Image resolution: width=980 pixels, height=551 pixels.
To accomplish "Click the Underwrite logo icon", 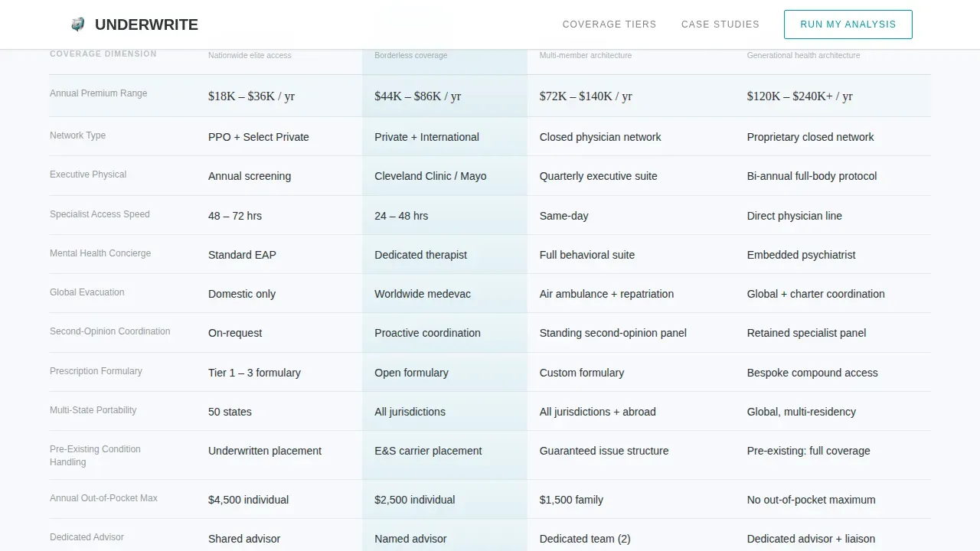I will point(77,24).
